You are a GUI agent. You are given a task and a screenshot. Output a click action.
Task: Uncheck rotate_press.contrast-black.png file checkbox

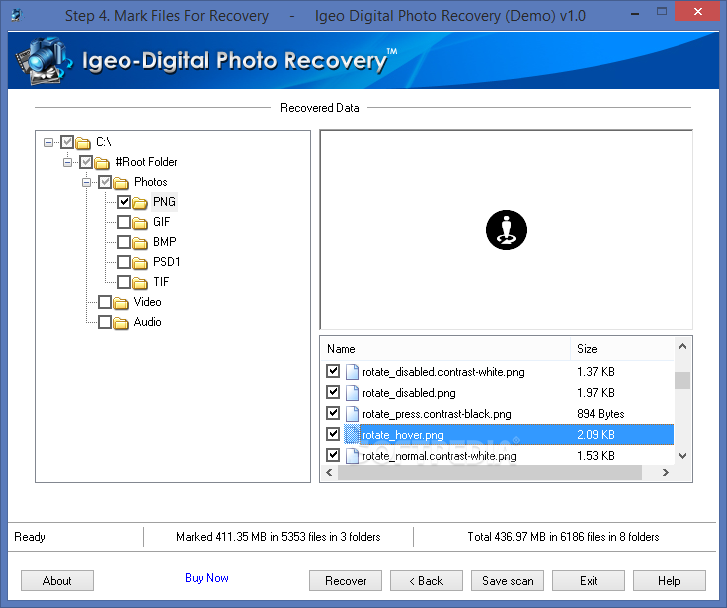[x=333, y=413]
